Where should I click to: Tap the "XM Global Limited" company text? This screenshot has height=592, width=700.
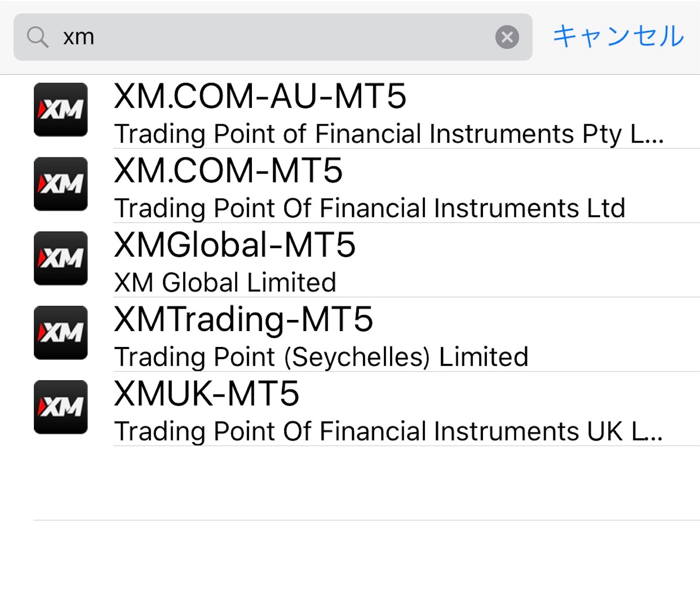(225, 283)
